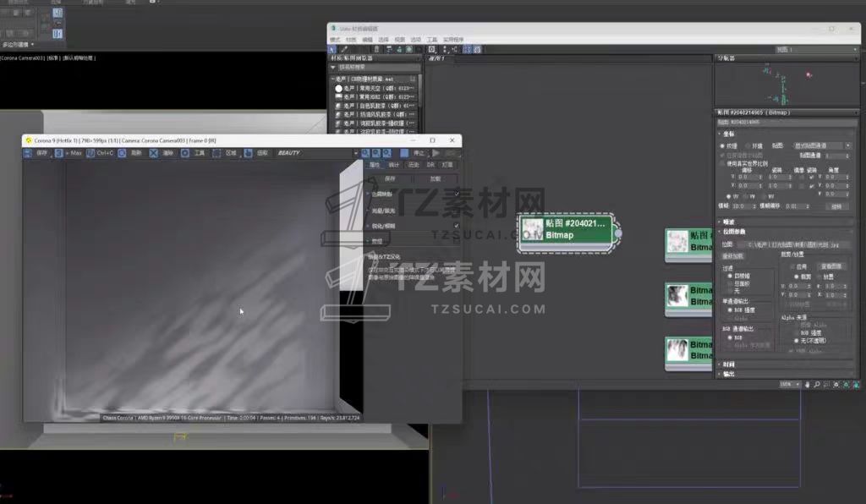The width and height of the screenshot is (866, 504).
Task: Open the Tools icon in Corona VFB toolbar
Action: (185, 153)
